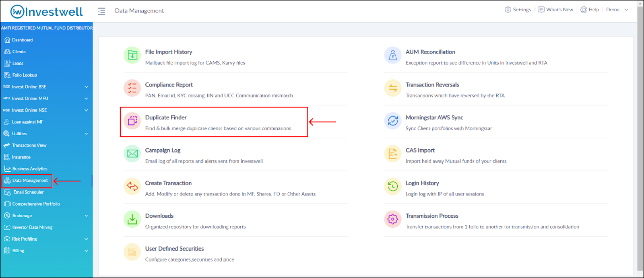Click 'Sync Client portfolios with Morningstar' text
This screenshot has height=278, width=644.
point(449,128)
